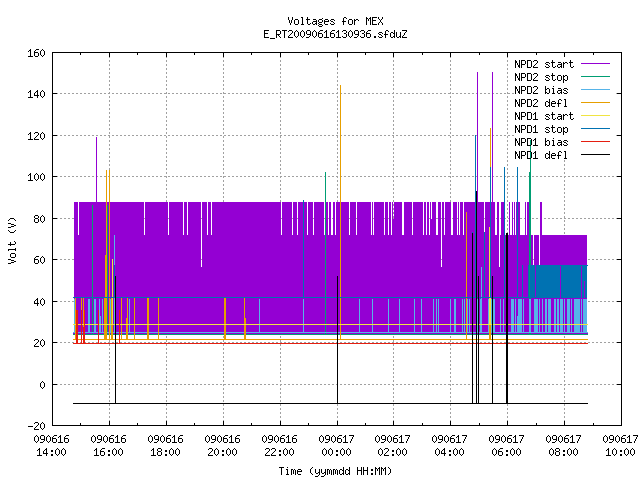Click the y-axis tick value 120

(x=36, y=136)
